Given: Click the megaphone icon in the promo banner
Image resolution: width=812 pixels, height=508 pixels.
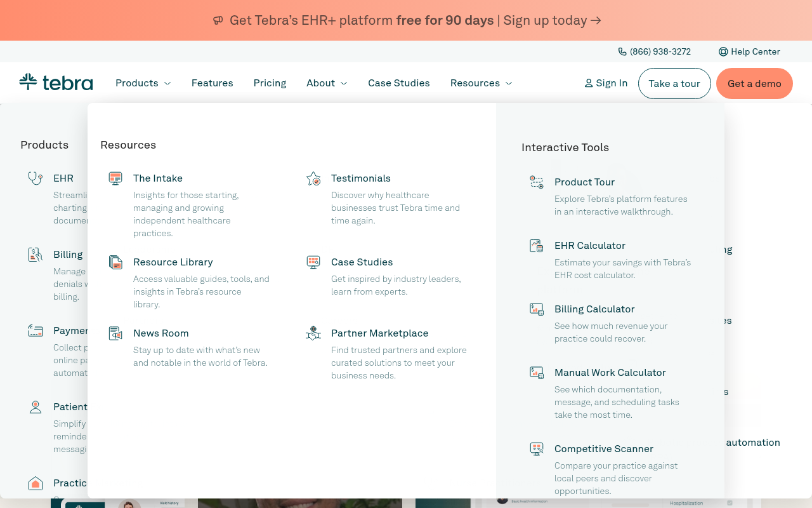Looking at the screenshot, I should (218, 20).
